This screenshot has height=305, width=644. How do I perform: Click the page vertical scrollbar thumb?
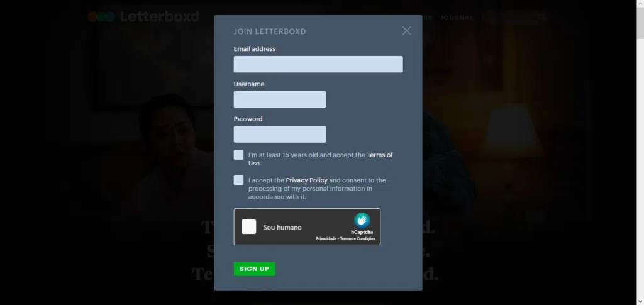(640, 23)
